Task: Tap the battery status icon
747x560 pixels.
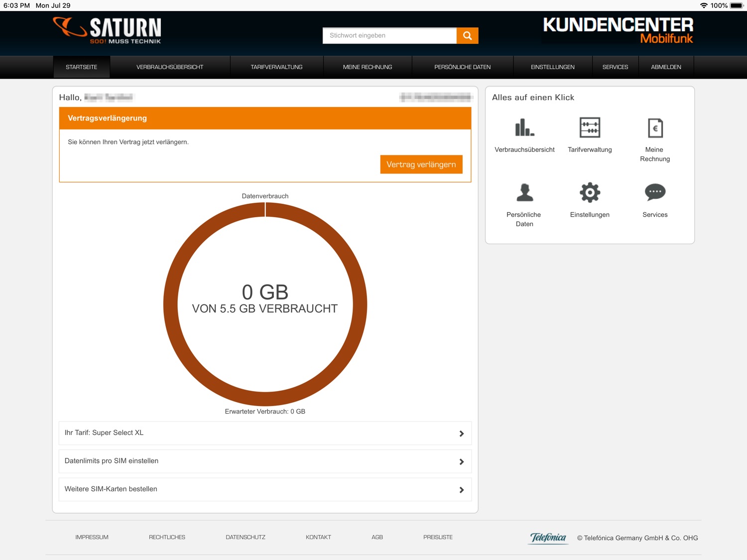Action: 737,5
